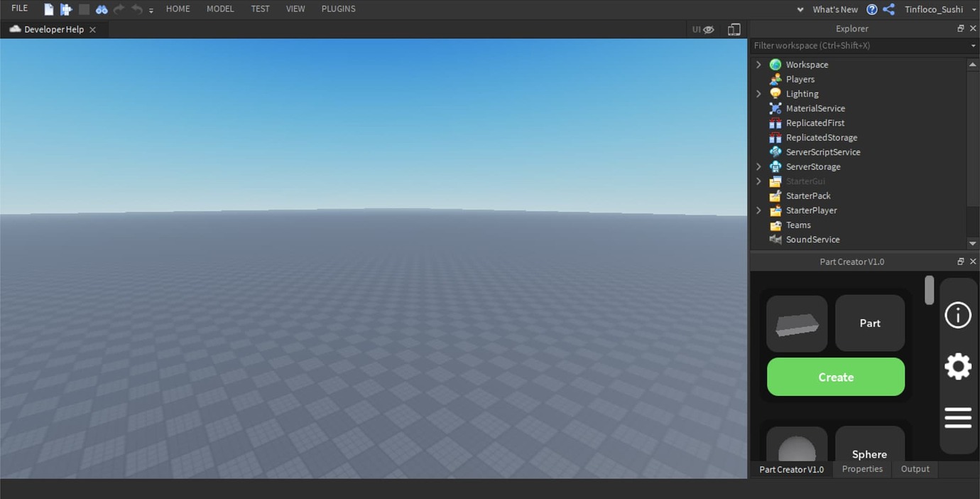Click the Explorer scroll up arrow
This screenshot has height=499, width=980.
point(973,64)
